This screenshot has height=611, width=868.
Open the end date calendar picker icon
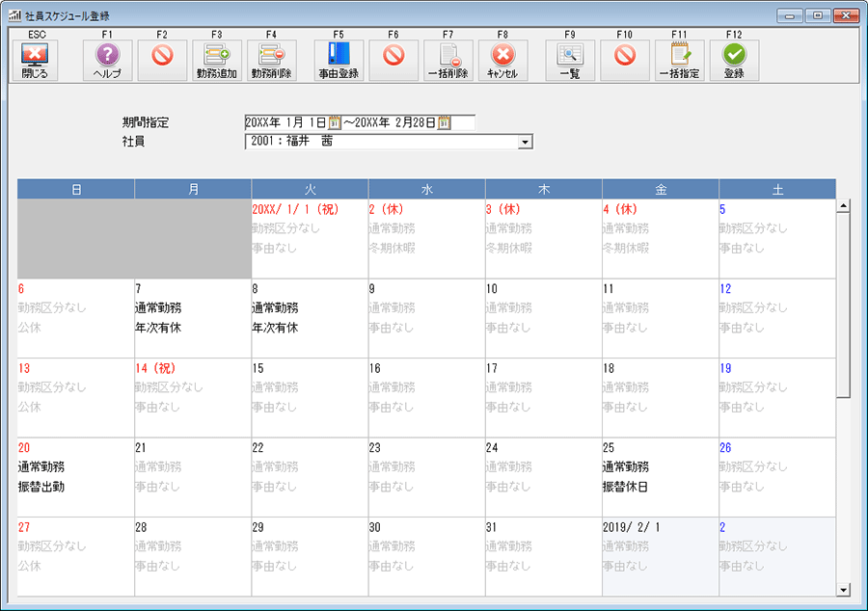[444, 122]
